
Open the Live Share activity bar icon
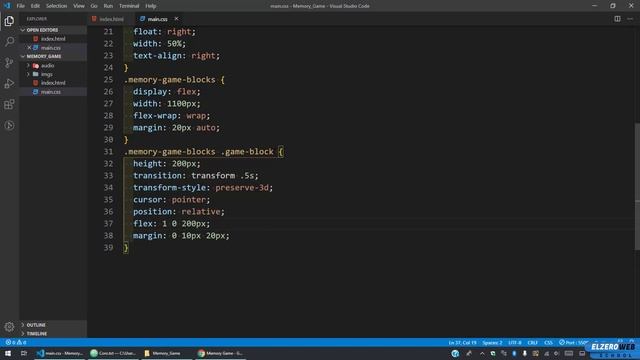click(9, 125)
